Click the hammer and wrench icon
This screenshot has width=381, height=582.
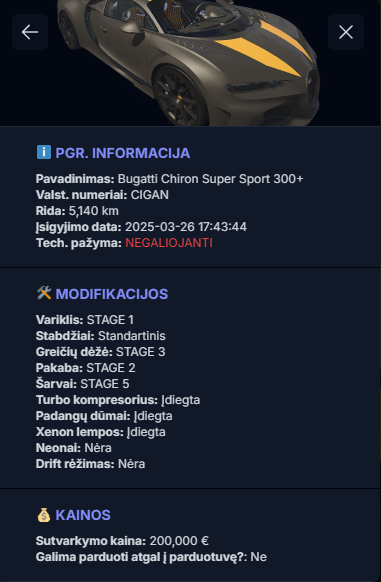click(x=44, y=294)
